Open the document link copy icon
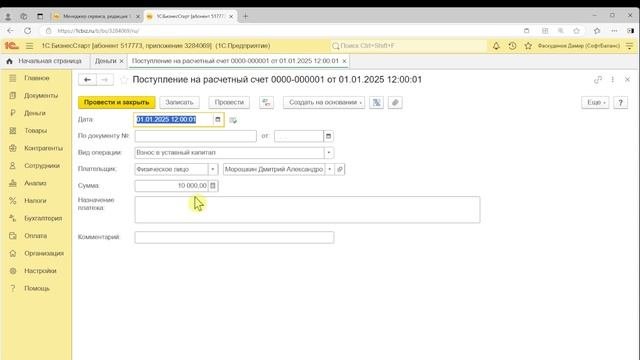Screen dimensions: 640x360 [x=598, y=80]
